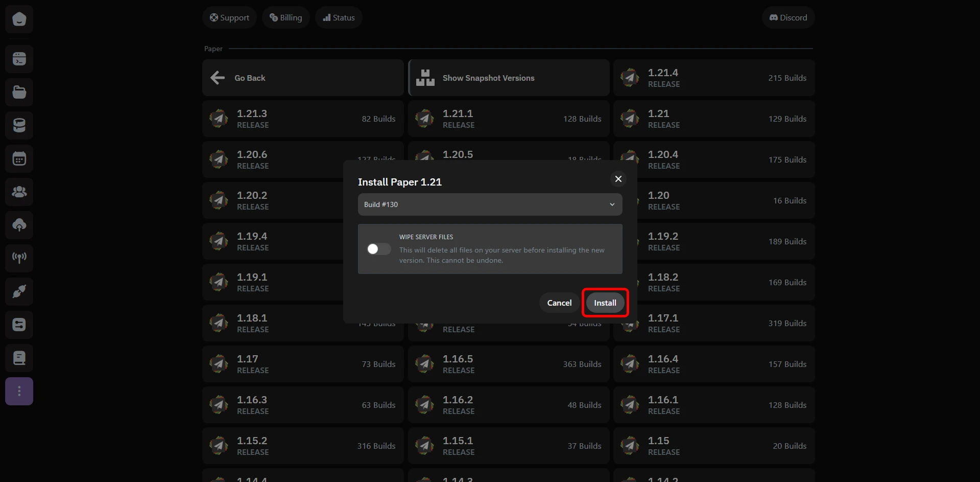The image size is (980, 482).
Task: Toggle the Wipe Server Files switch
Action: point(379,249)
